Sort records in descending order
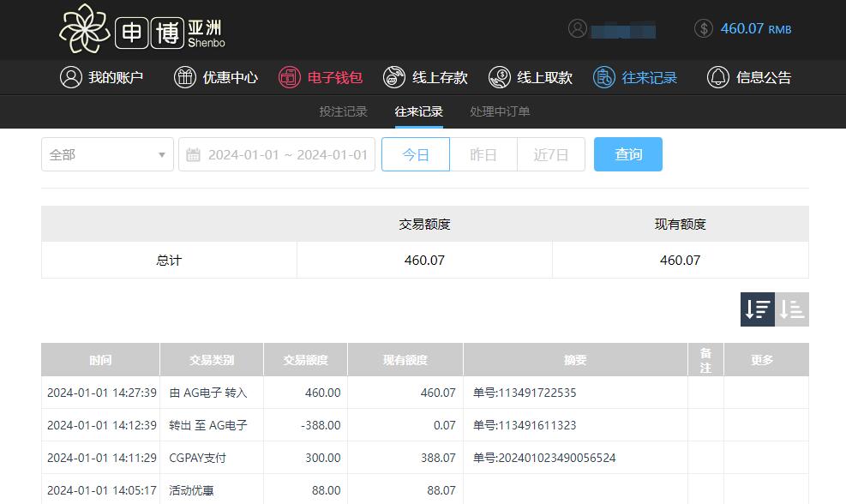This screenshot has width=846, height=504. [758, 309]
